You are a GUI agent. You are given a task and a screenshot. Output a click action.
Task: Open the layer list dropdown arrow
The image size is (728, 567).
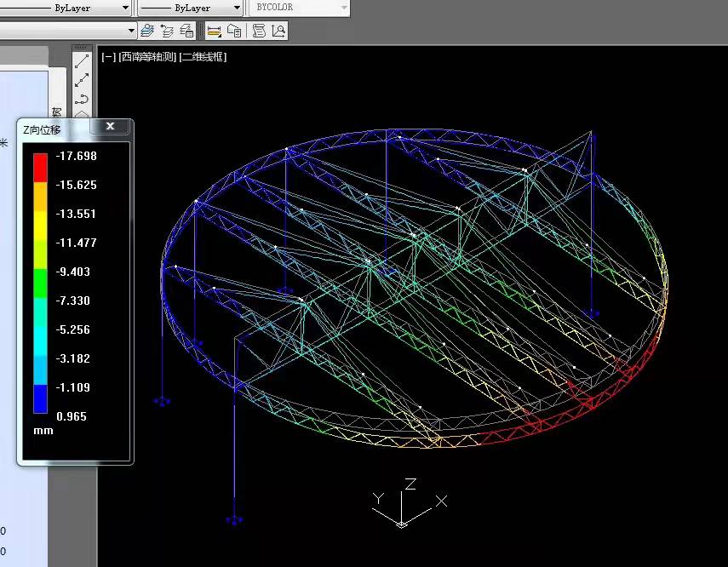coord(131,31)
